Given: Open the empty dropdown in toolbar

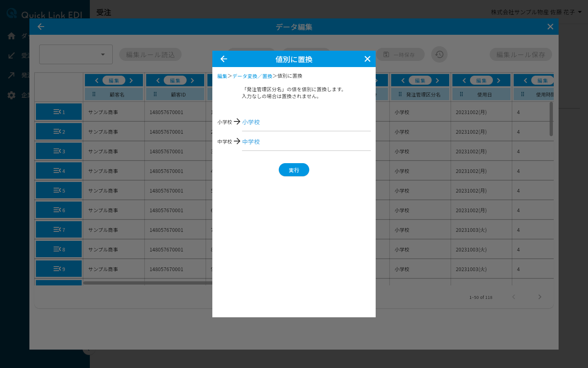Looking at the screenshot, I should [x=76, y=54].
